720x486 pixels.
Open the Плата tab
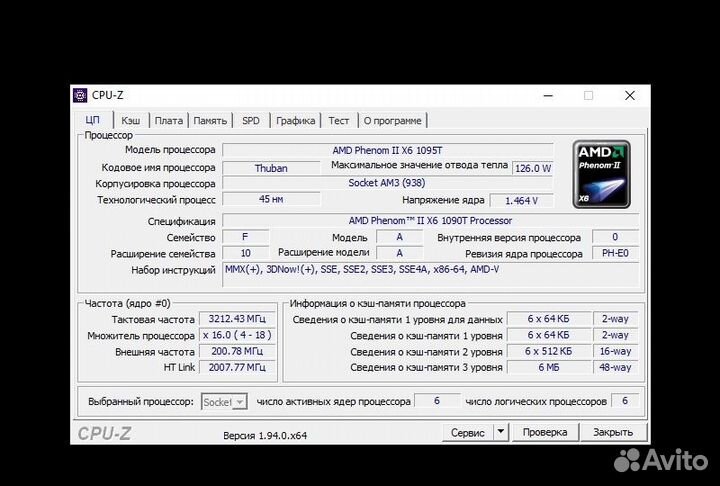(169, 121)
